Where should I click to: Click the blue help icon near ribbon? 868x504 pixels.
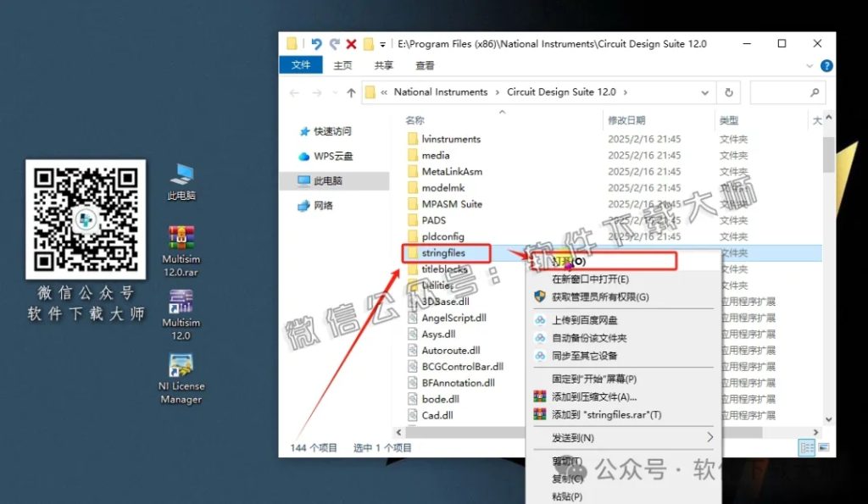click(826, 66)
